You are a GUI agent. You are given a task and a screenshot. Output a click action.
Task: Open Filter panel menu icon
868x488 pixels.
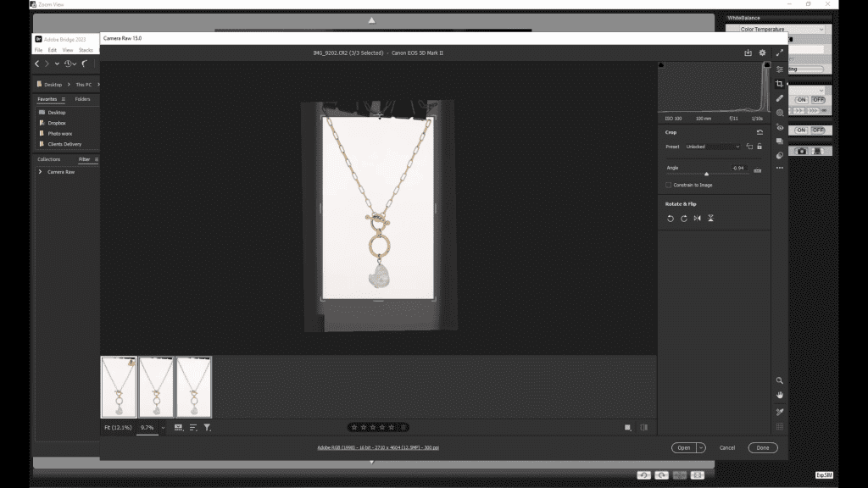click(97, 159)
